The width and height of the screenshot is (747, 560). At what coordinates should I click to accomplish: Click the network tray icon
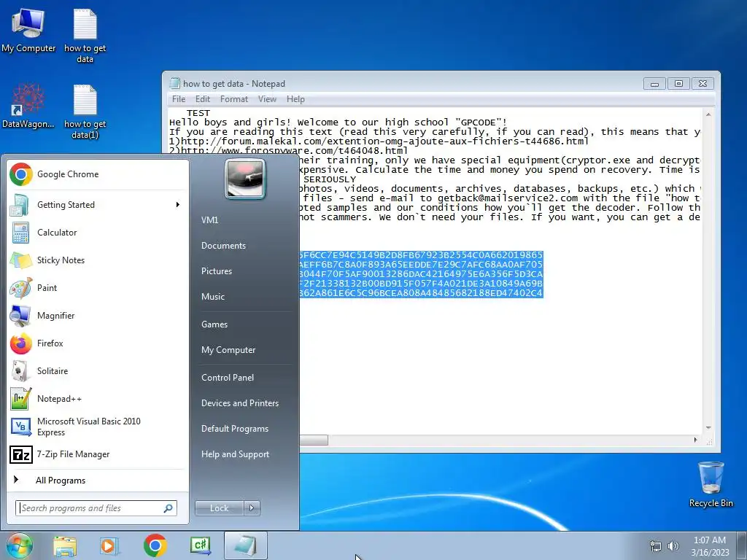(x=656, y=546)
